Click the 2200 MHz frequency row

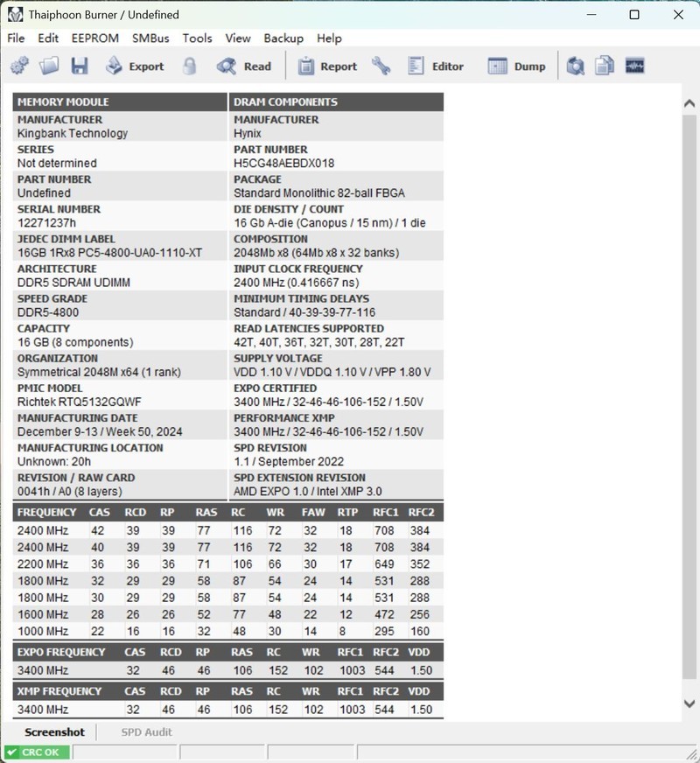[228, 564]
